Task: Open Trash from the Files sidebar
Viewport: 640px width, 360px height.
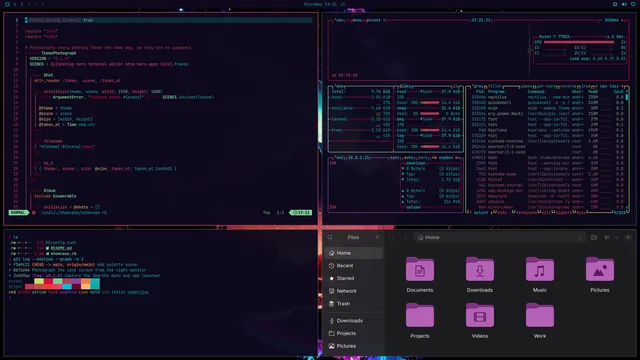Action: pyautogui.click(x=353, y=304)
